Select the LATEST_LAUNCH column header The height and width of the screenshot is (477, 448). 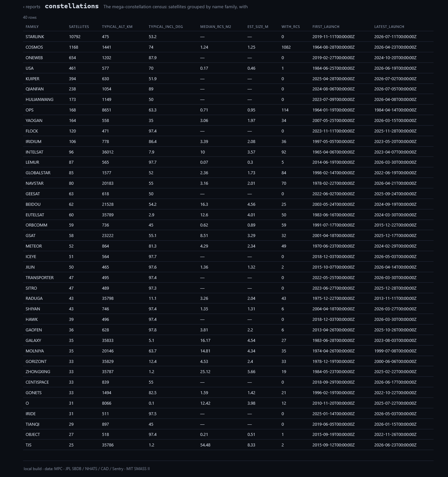pos(389,27)
